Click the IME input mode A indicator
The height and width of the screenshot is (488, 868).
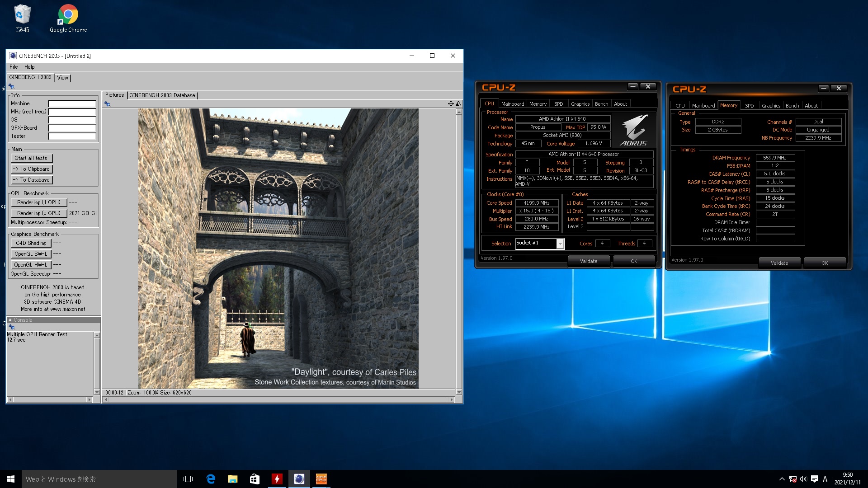click(825, 479)
